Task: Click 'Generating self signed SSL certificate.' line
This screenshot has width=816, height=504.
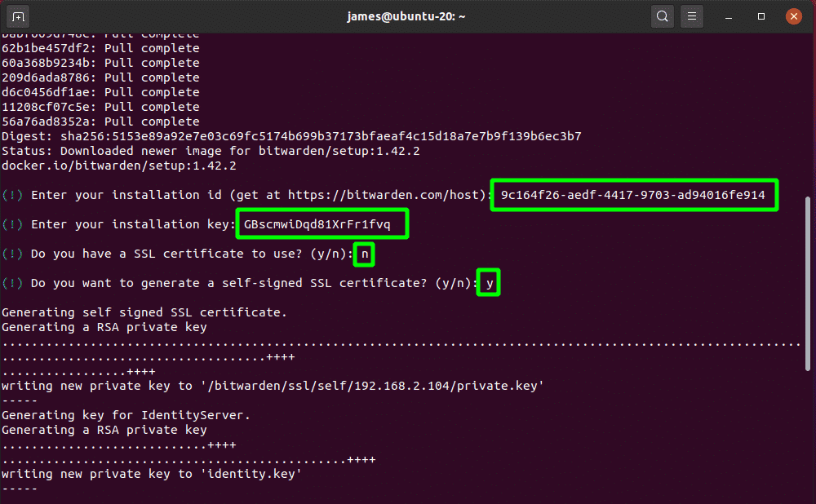Action: point(144,312)
